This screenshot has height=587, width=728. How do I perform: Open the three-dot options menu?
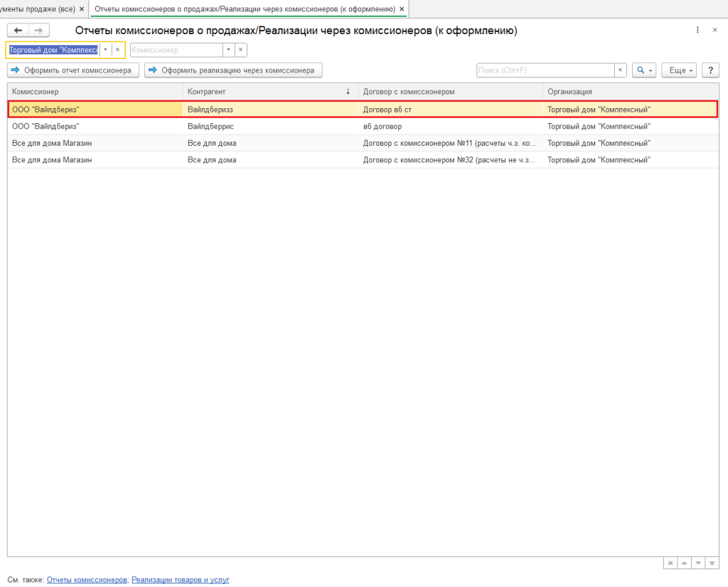(697, 30)
